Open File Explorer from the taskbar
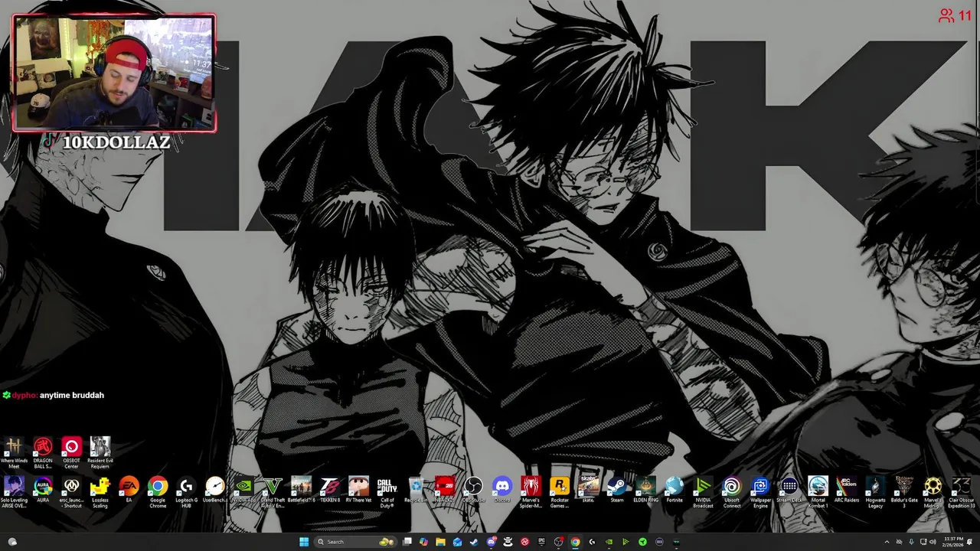The width and height of the screenshot is (980, 551). (440, 542)
